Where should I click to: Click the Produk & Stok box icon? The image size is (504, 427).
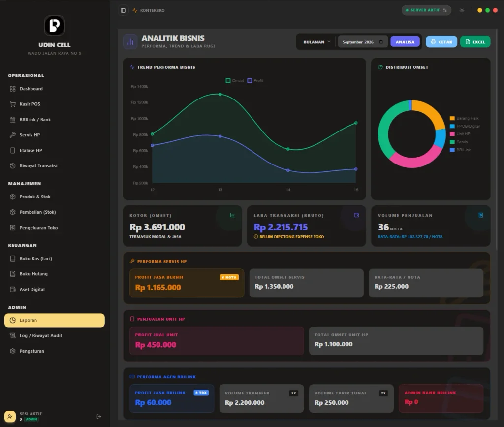[12, 197]
